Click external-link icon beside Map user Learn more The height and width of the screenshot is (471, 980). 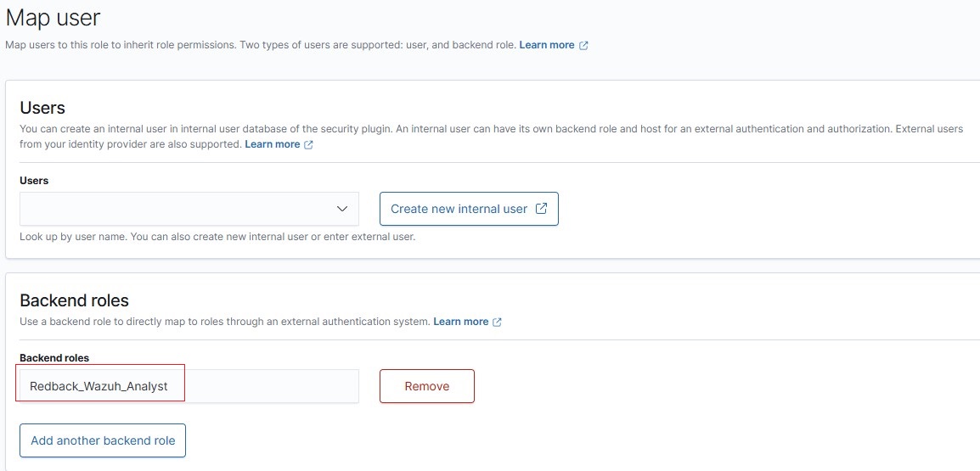coord(583,45)
